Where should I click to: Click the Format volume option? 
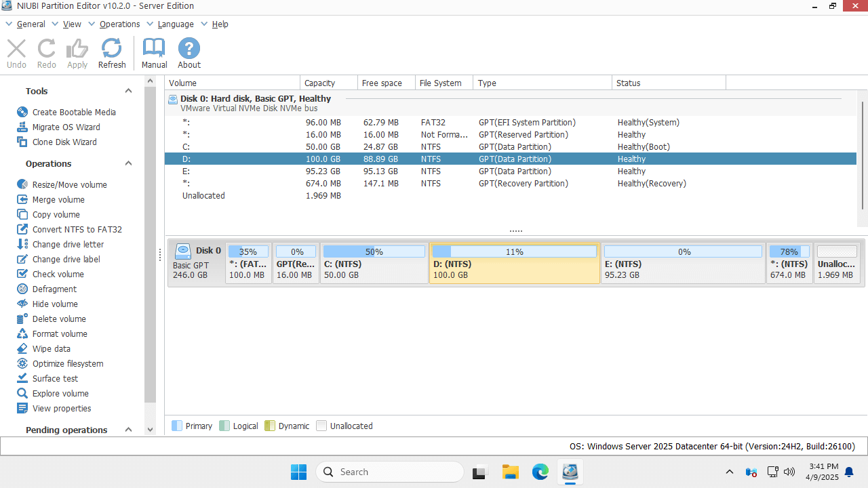point(60,333)
